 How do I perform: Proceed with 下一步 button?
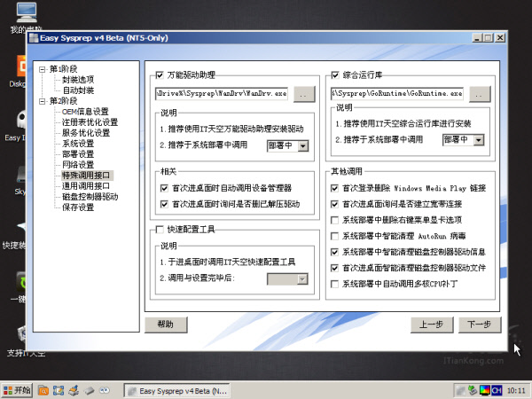click(480, 325)
